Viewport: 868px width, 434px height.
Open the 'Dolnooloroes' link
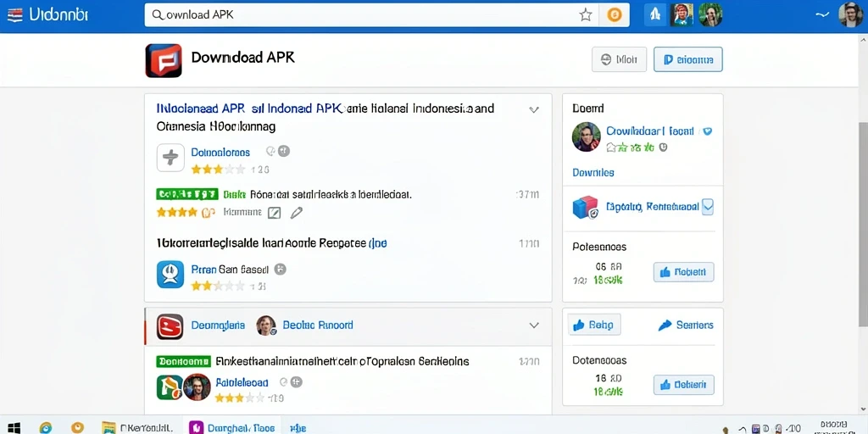220,152
